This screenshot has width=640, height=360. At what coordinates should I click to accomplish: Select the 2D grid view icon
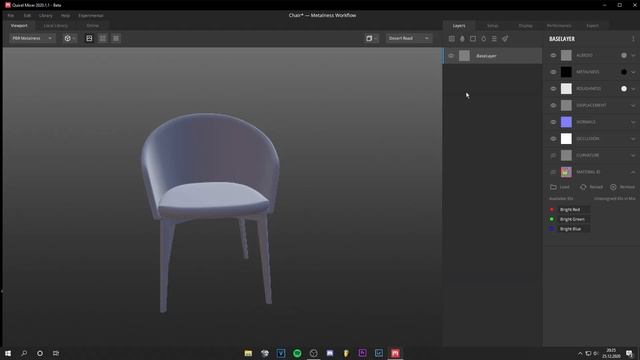[116, 38]
